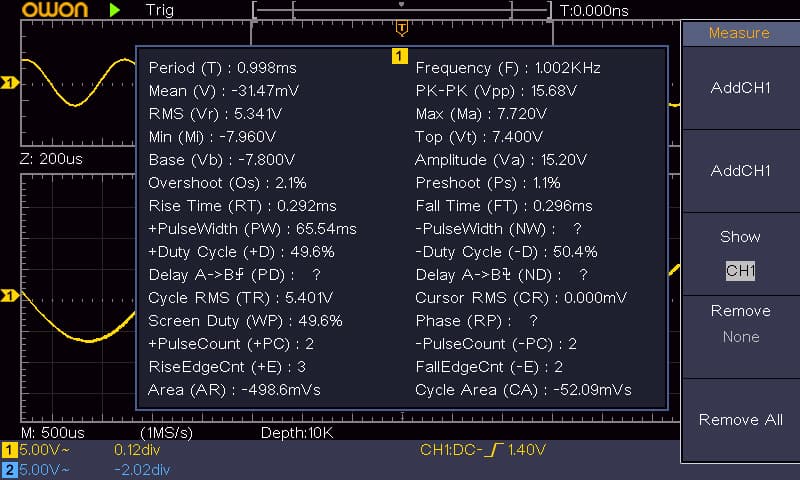Click the +PulseCount (+PC) measurement

231,343
